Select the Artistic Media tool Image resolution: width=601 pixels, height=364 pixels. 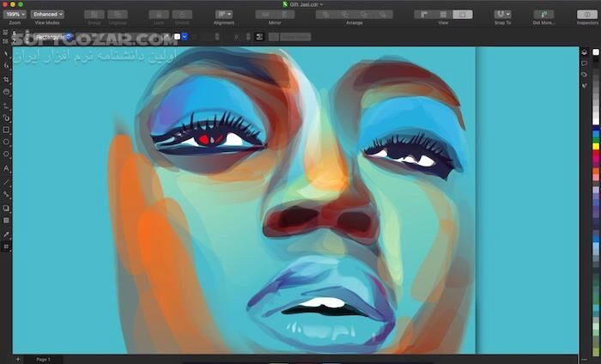pos(6,118)
